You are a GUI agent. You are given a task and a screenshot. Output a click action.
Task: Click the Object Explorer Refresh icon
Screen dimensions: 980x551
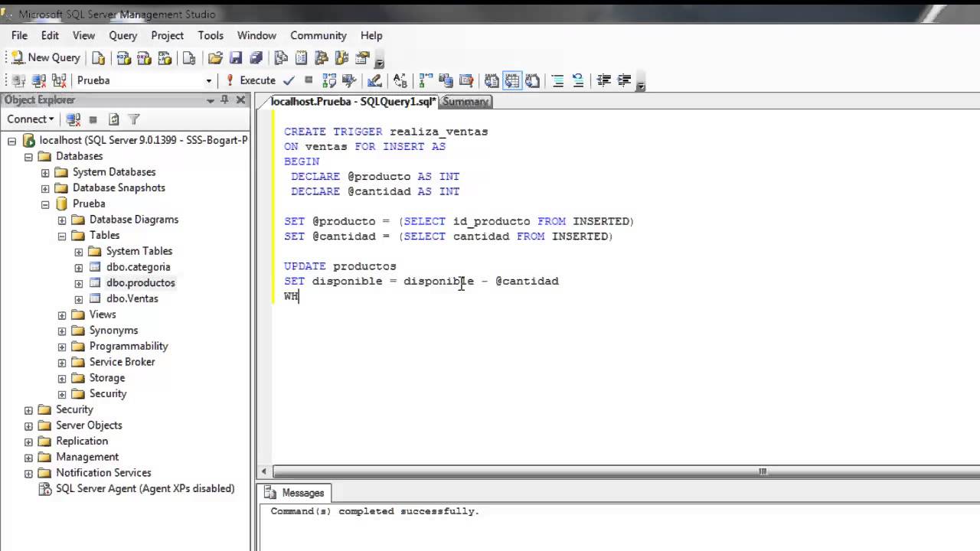coord(113,119)
